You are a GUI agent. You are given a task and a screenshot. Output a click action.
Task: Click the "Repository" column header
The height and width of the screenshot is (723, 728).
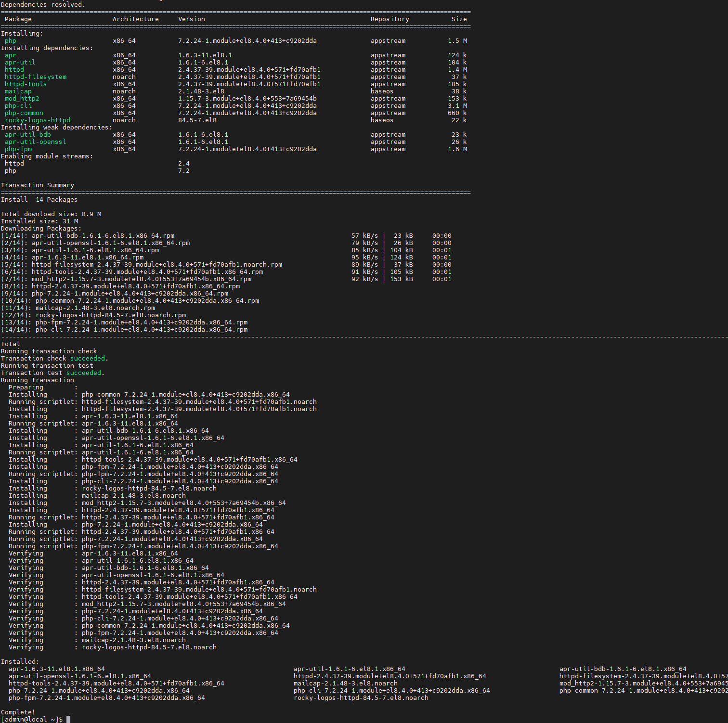click(390, 19)
